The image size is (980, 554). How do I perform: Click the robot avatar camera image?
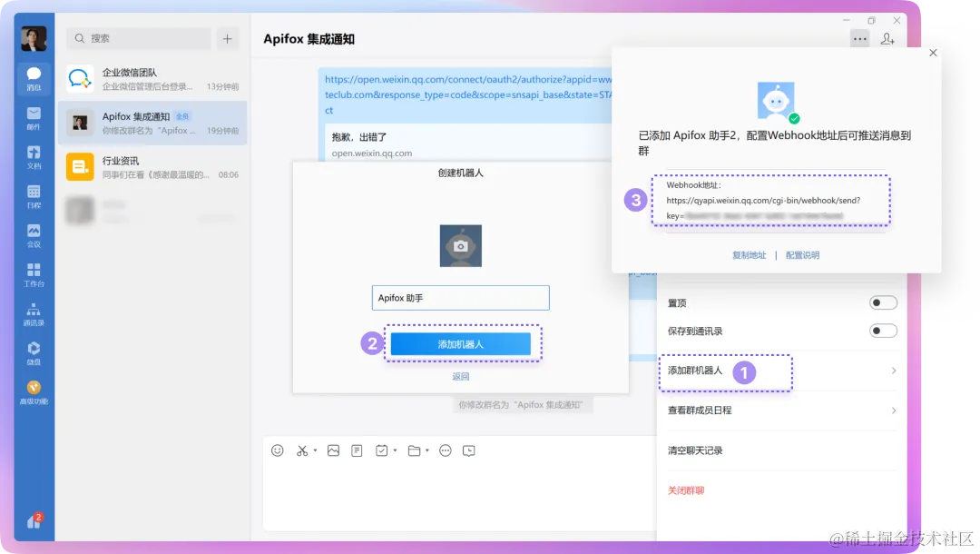click(461, 246)
